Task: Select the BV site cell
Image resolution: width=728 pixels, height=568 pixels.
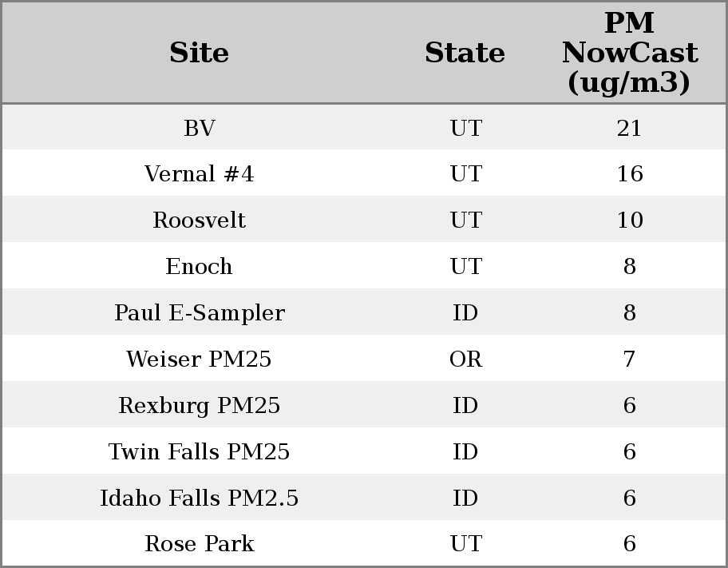Action: 199,128
